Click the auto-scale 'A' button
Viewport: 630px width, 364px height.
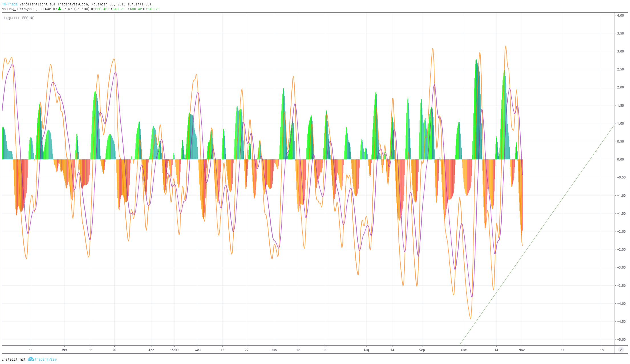point(621,350)
